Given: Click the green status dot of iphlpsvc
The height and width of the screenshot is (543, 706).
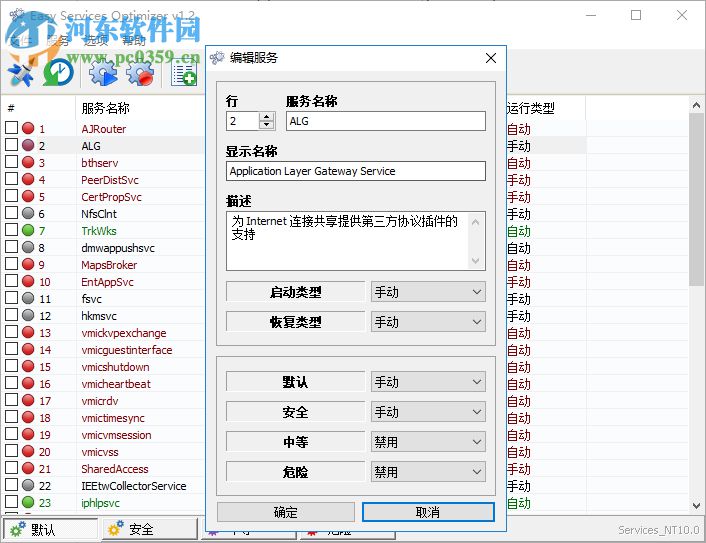Looking at the screenshot, I should (x=28, y=502).
